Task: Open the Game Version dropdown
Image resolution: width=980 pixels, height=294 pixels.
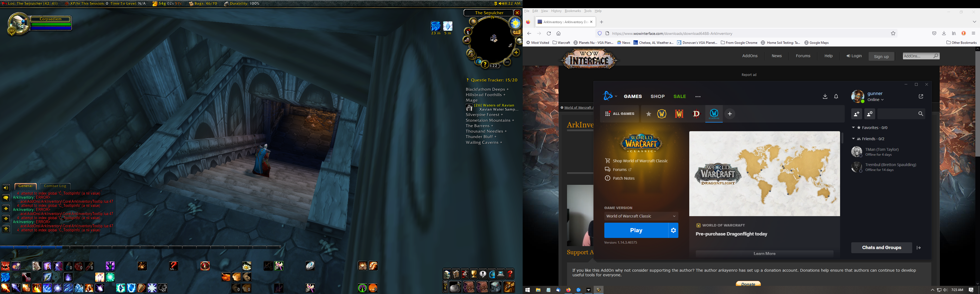Action: point(641,216)
